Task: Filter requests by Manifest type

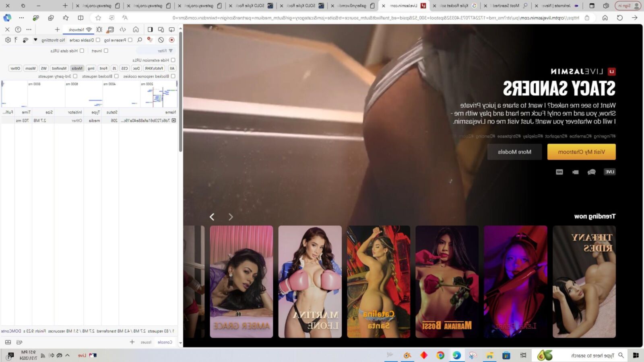Action: click(59, 68)
